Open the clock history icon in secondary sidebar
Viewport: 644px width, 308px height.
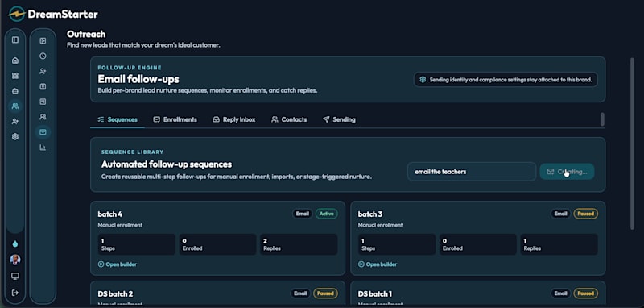pyautogui.click(x=43, y=56)
